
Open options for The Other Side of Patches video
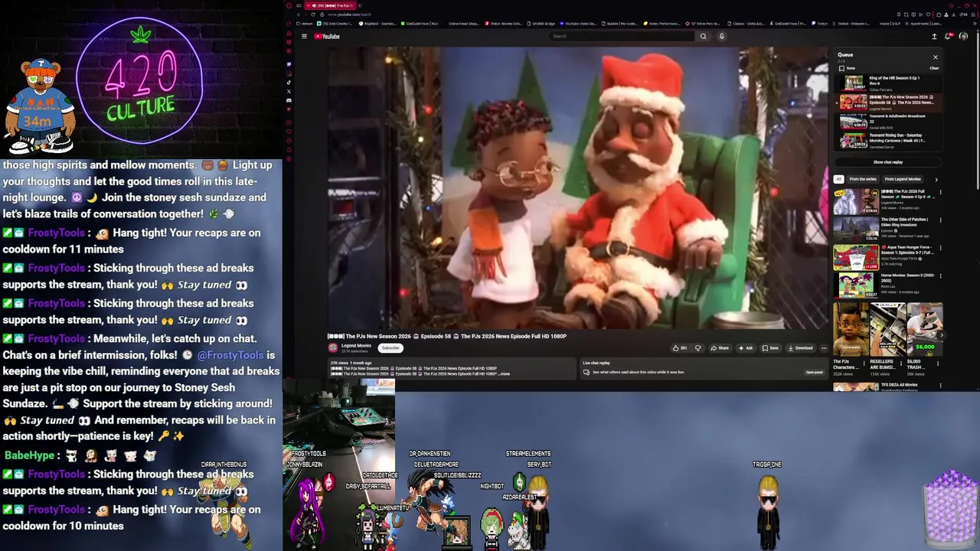940,220
